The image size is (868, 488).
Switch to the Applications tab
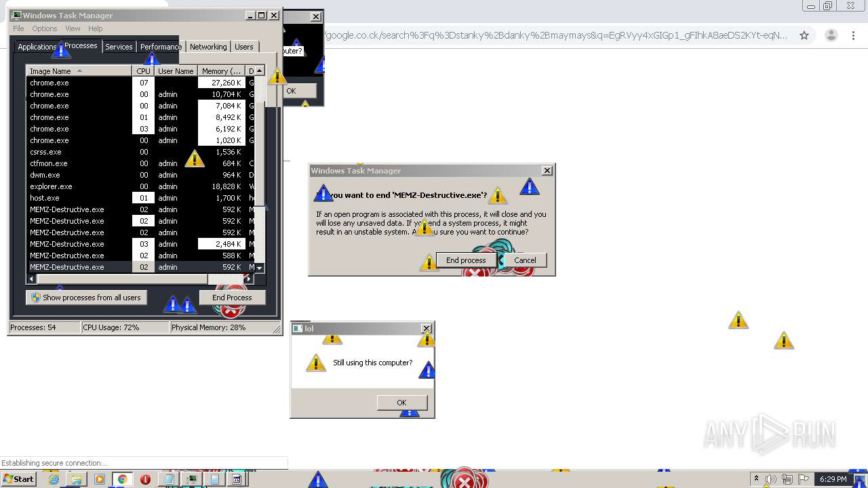(x=37, y=47)
